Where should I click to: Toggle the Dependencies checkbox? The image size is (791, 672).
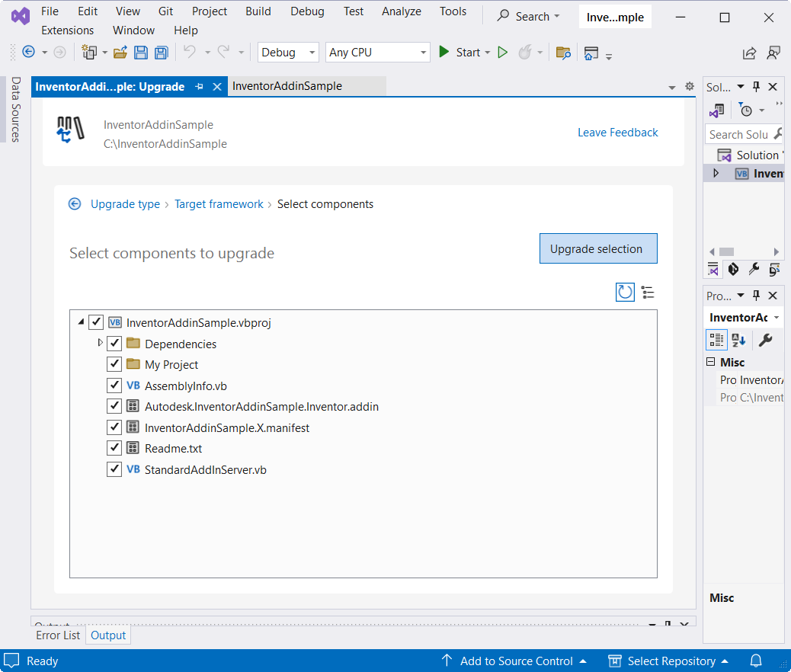(x=114, y=344)
